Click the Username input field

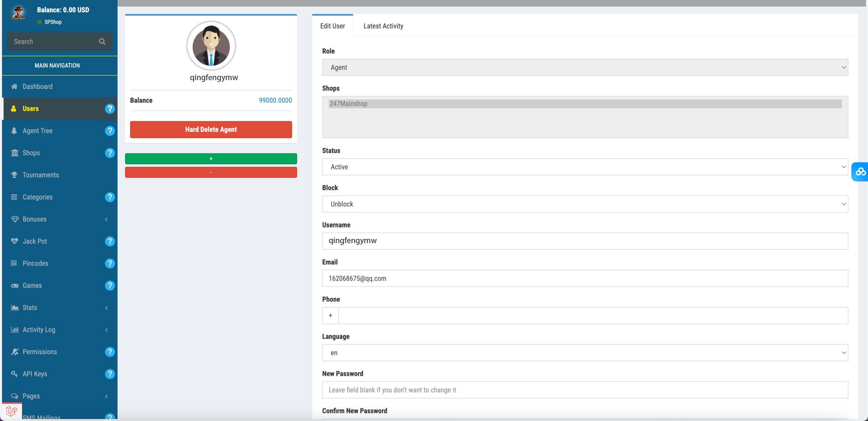coord(585,241)
